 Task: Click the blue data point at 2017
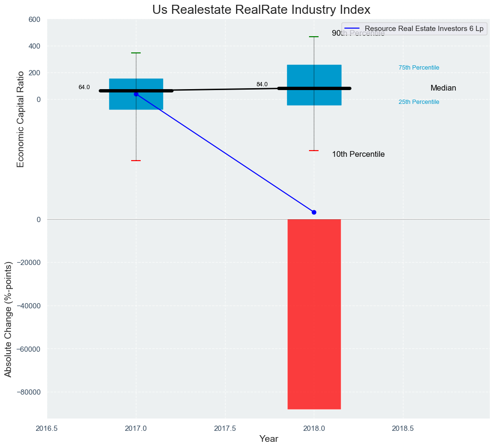click(136, 94)
